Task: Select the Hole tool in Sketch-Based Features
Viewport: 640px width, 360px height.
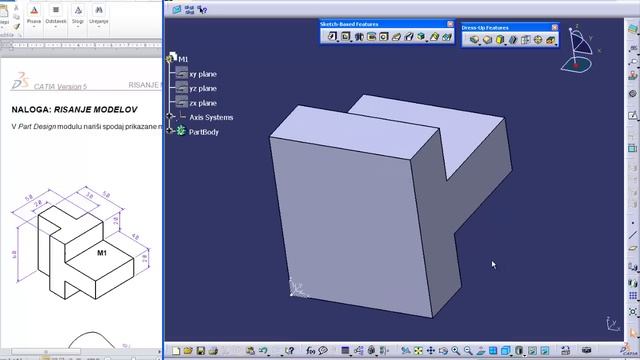Action: (383, 37)
